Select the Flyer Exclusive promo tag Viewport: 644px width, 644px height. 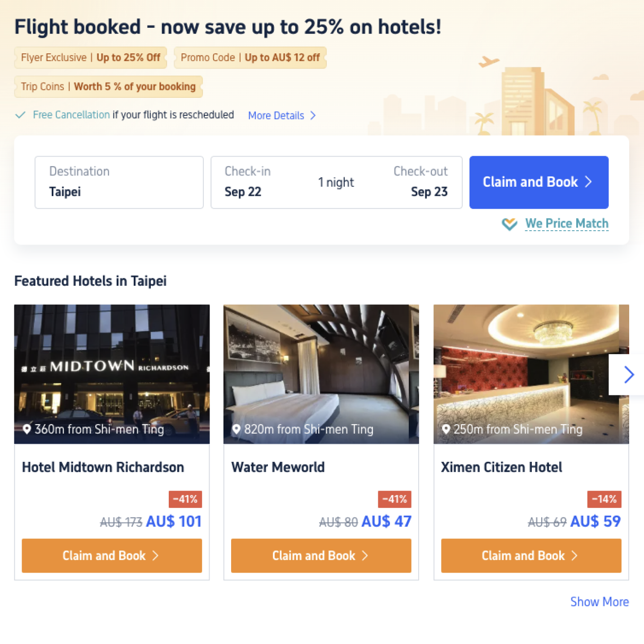pyautogui.click(x=90, y=57)
